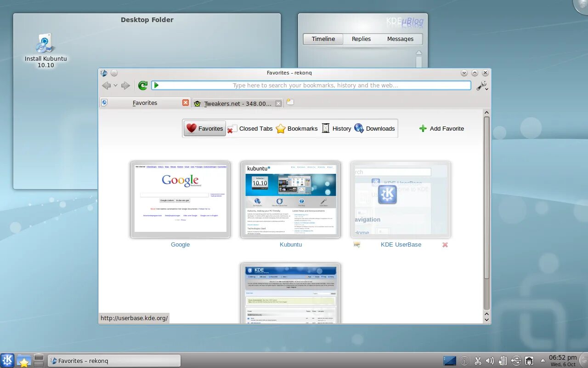Open the Kubuntu favorite thumbnail
The width and height of the screenshot is (588, 368).
pyautogui.click(x=290, y=199)
